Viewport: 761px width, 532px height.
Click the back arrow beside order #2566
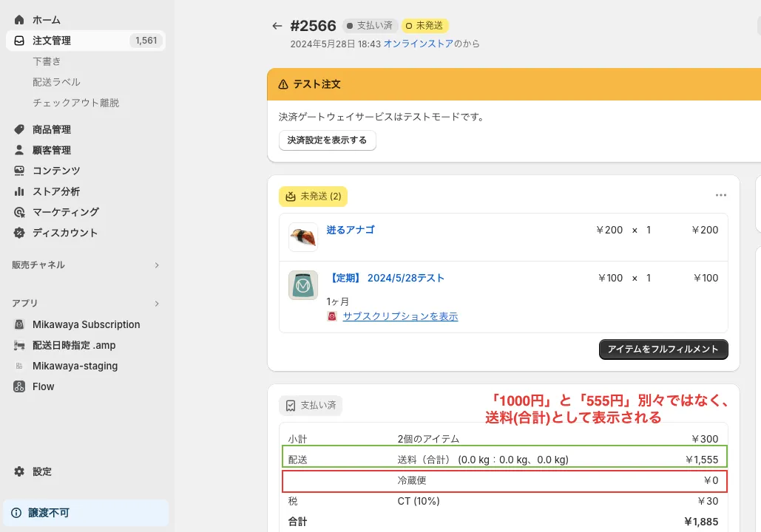277,26
